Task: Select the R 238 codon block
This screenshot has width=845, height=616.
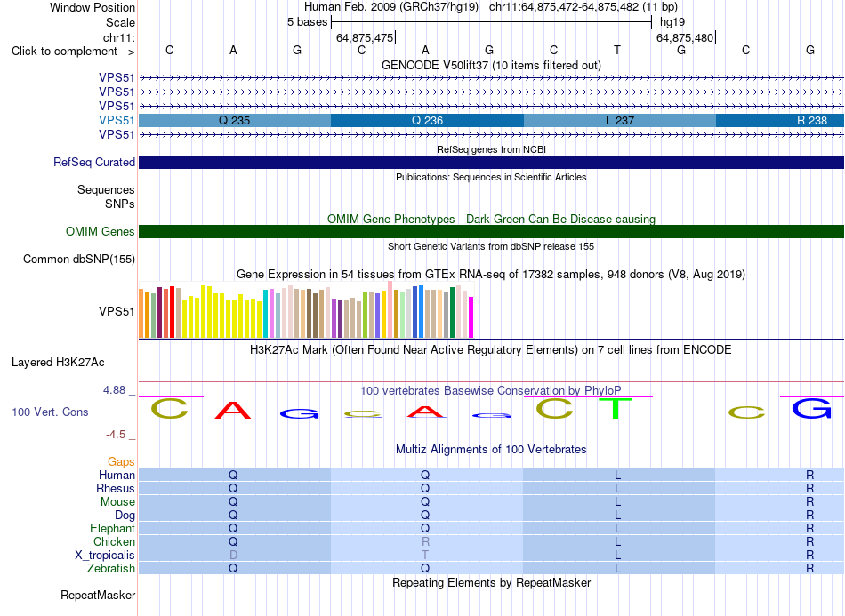Action: pos(780,121)
